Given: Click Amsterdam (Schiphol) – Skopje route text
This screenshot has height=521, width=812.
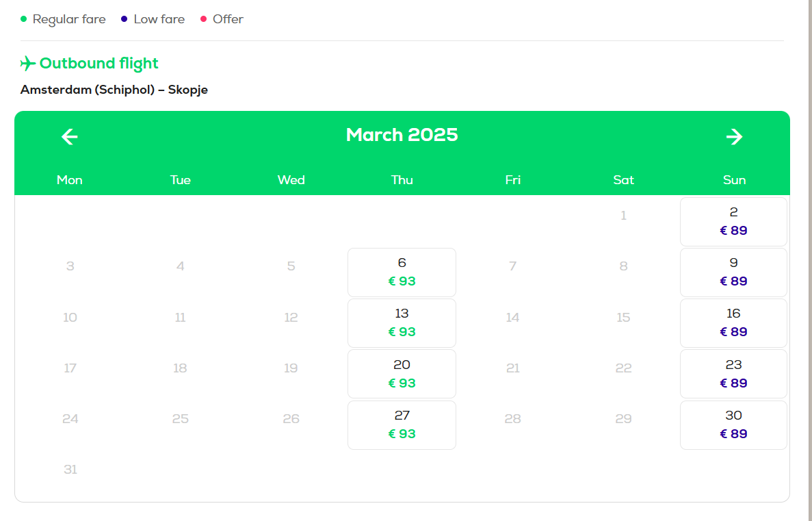Looking at the screenshot, I should click(114, 90).
